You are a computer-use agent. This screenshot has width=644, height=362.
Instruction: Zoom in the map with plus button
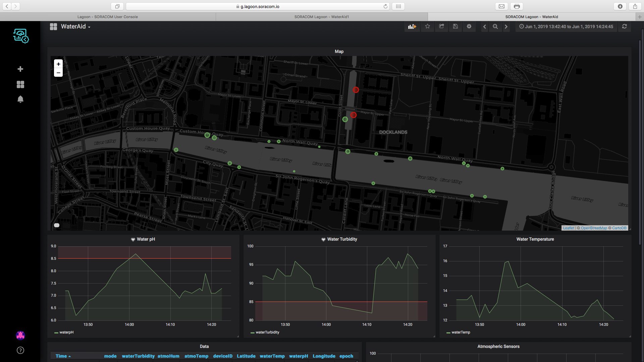tap(58, 64)
